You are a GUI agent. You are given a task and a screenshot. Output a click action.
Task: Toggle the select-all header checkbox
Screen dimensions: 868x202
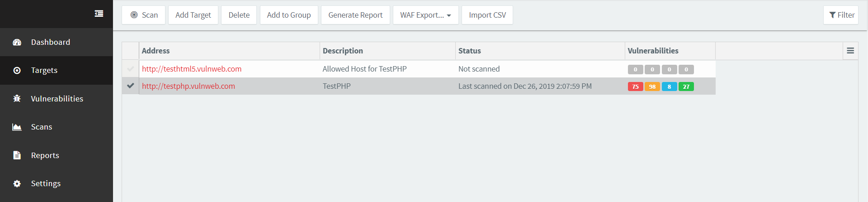[131, 51]
